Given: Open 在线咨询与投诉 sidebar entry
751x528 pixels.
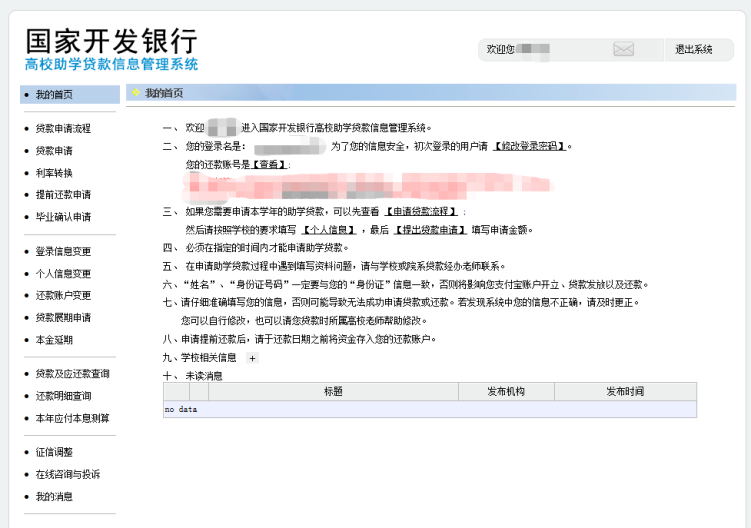Looking at the screenshot, I should click(x=67, y=474).
